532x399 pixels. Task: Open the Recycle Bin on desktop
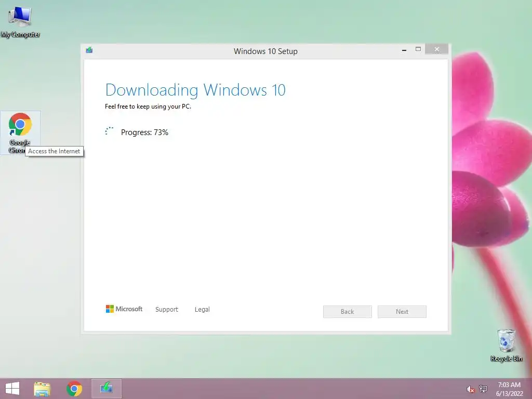click(x=506, y=345)
